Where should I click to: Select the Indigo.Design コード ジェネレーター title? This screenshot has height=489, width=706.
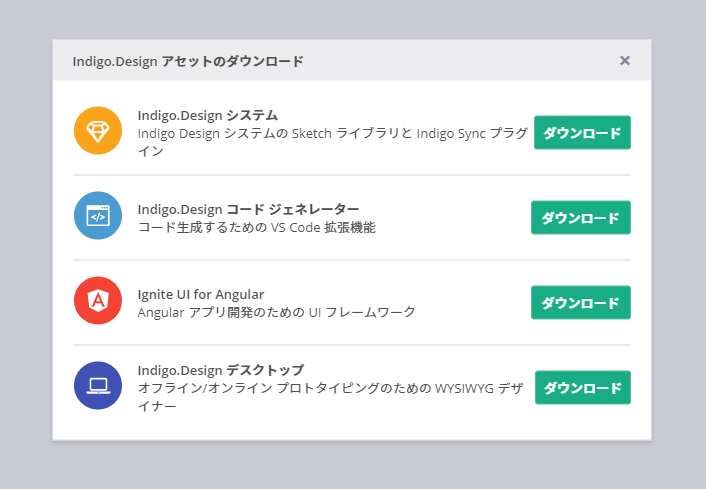coord(248,209)
